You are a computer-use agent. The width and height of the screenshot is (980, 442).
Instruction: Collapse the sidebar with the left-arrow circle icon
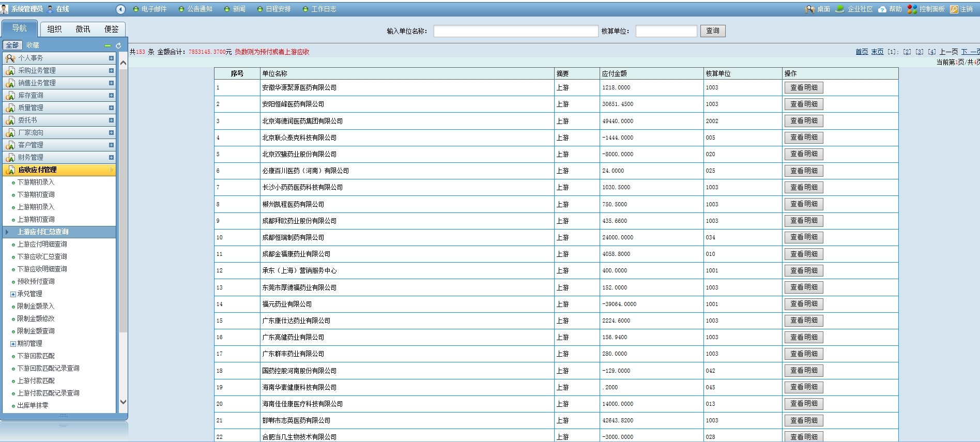tap(120, 9)
